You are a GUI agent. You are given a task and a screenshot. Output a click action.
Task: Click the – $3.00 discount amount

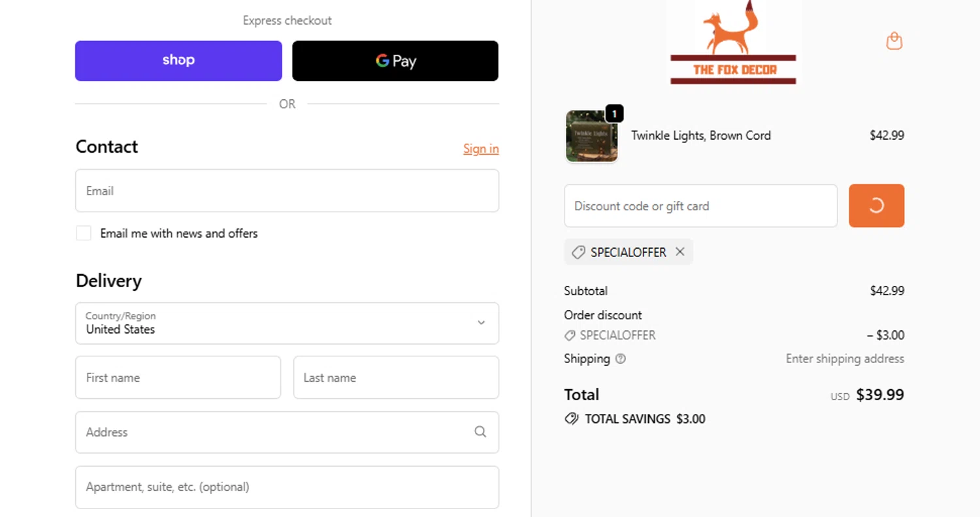coord(885,336)
